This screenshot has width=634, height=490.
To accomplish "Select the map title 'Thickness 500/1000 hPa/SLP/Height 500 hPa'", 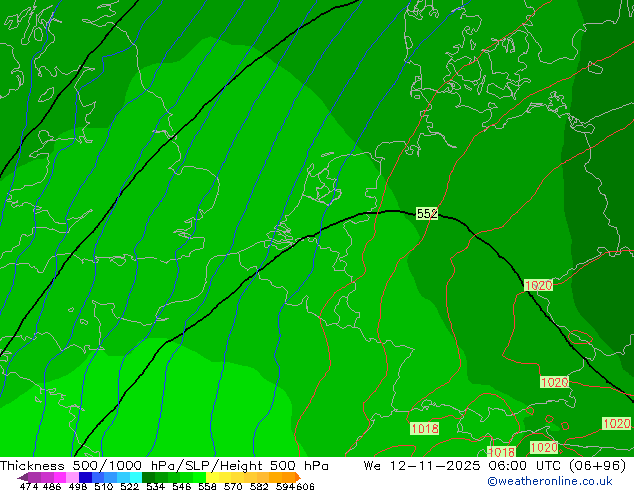I will [164, 466].
